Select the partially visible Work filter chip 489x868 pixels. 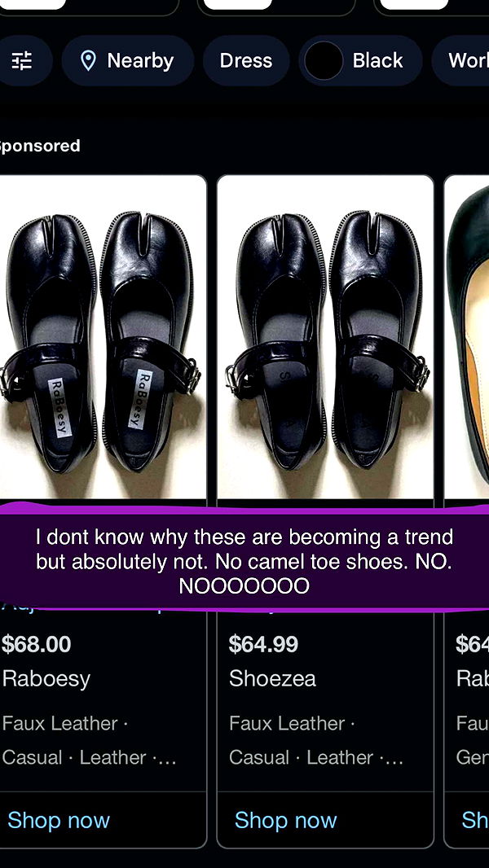(460, 61)
